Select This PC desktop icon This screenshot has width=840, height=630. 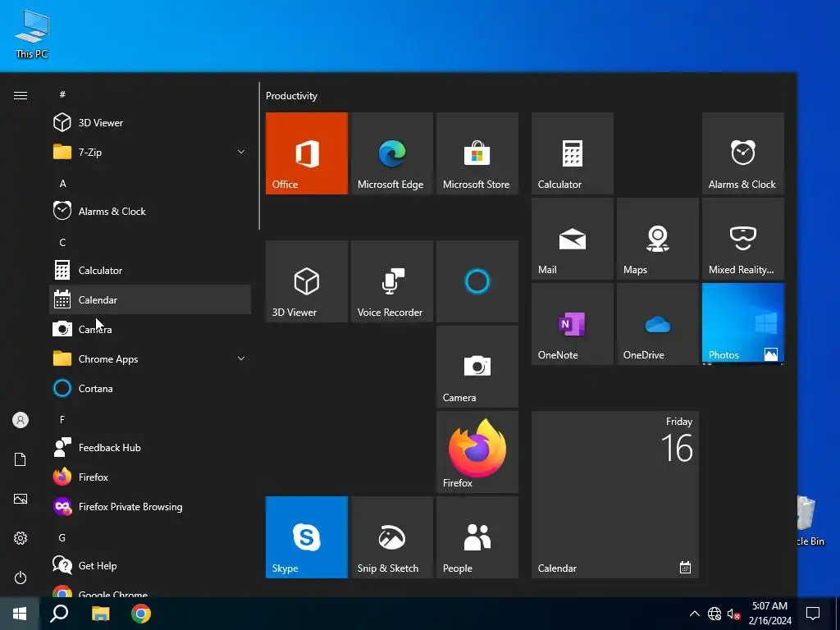(32, 34)
